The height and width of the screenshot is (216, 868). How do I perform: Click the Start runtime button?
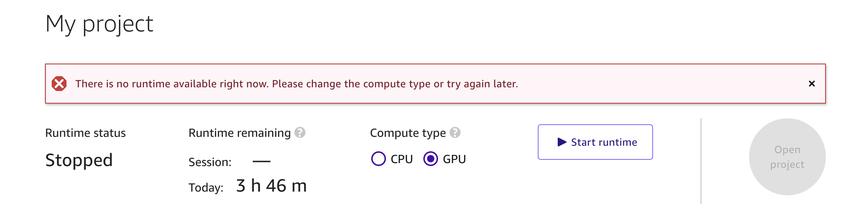tap(595, 142)
